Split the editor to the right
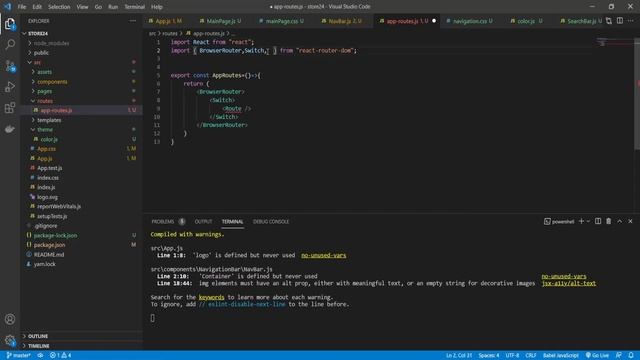Image resolution: width=640 pixels, height=360 pixels. pyautogui.click(x=620, y=21)
